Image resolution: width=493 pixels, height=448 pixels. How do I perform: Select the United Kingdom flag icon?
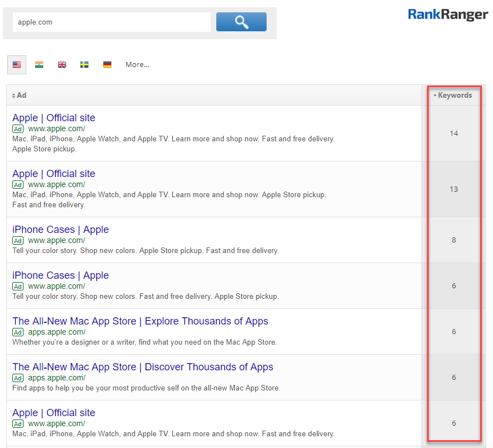62,65
